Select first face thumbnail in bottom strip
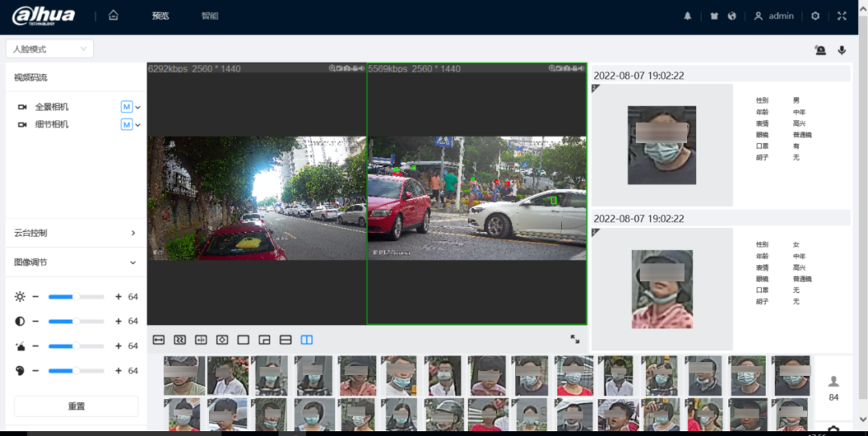868x436 pixels. [184, 376]
